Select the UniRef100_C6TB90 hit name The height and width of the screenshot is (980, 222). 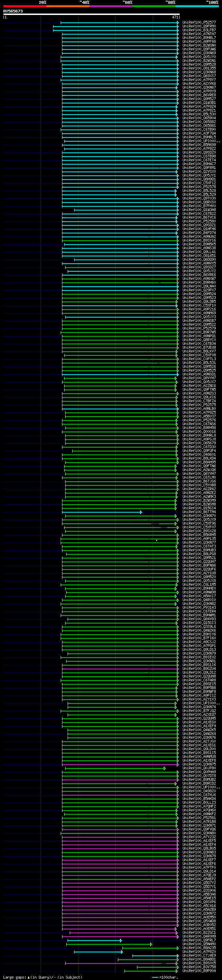[199, 129]
